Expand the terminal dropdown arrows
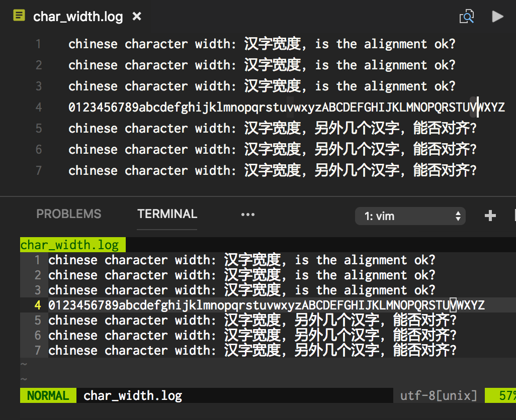This screenshot has height=420, width=516. [x=458, y=216]
